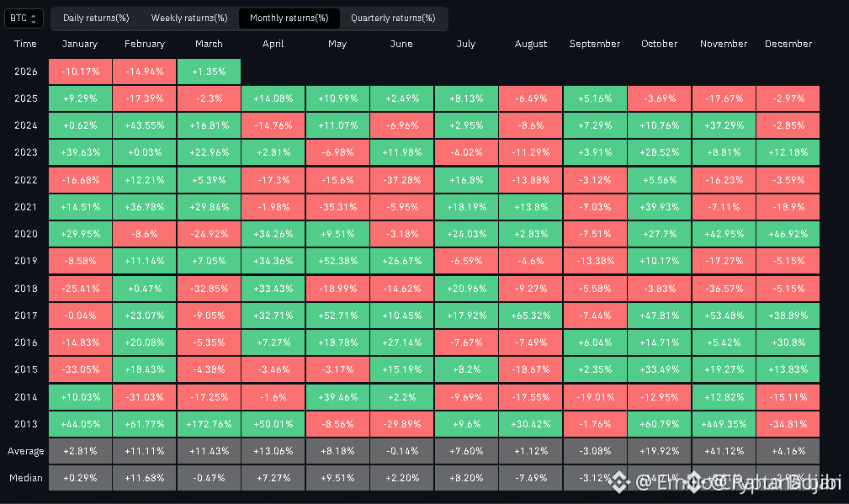
Task: Open the BTC coin selector dropdown
Action: (x=24, y=18)
